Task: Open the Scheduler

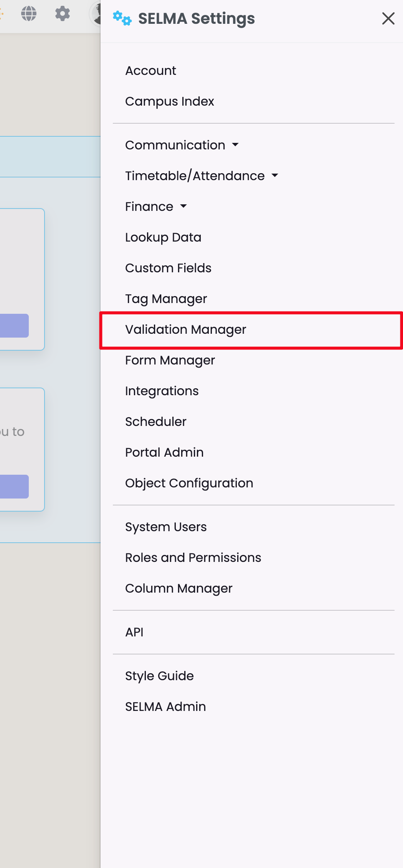Action: pos(155,422)
